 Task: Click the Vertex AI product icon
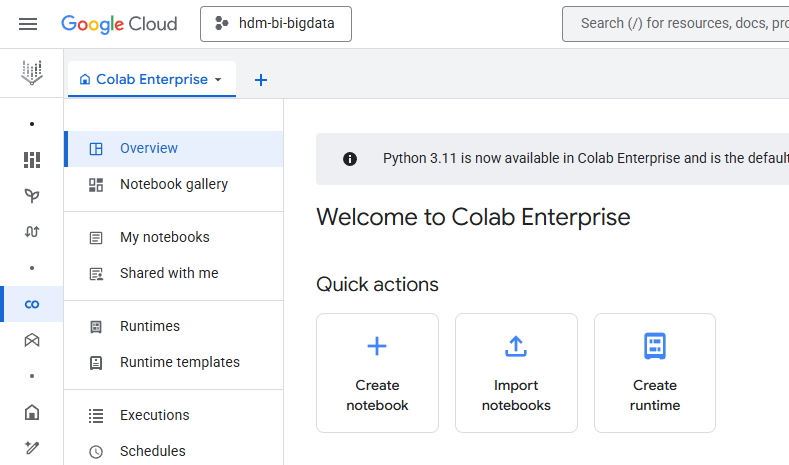click(32, 73)
